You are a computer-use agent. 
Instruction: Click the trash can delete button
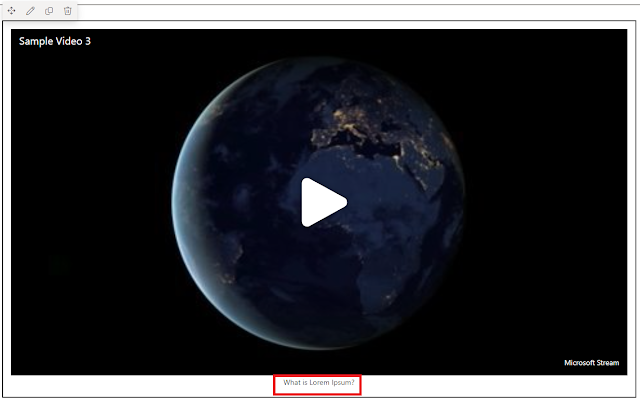(68, 11)
